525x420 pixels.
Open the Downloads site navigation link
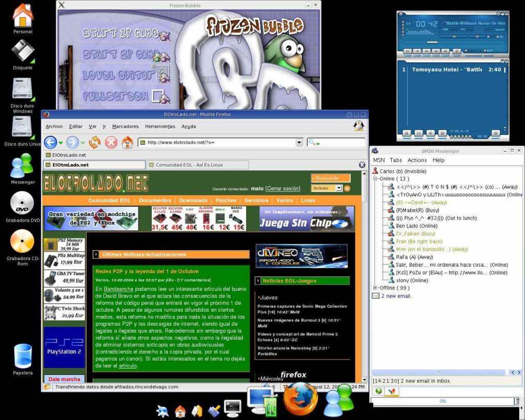pyautogui.click(x=193, y=201)
